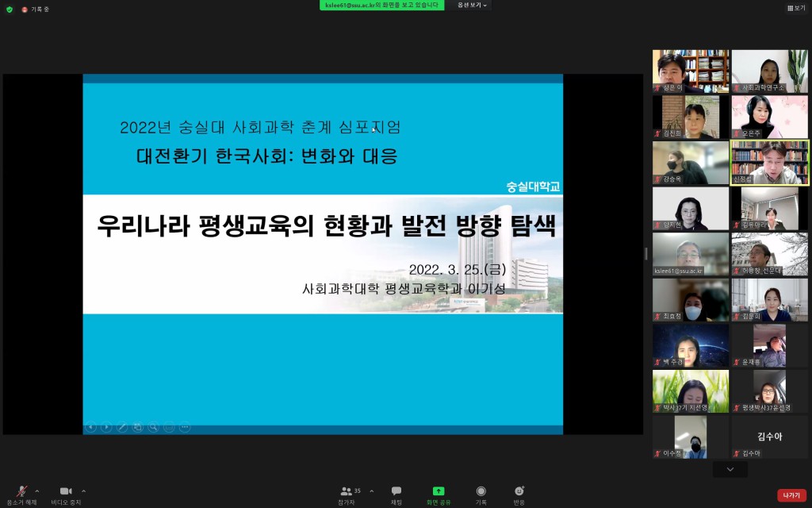Viewport: 812px width, 508px height.
Task: Expand audio options arrow beside microphone
Action: click(36, 491)
